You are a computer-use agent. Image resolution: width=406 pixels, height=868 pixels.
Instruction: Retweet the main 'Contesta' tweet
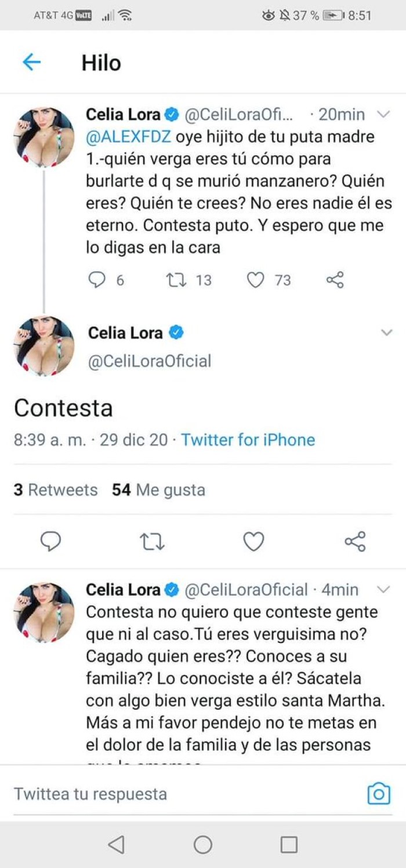[x=153, y=542]
